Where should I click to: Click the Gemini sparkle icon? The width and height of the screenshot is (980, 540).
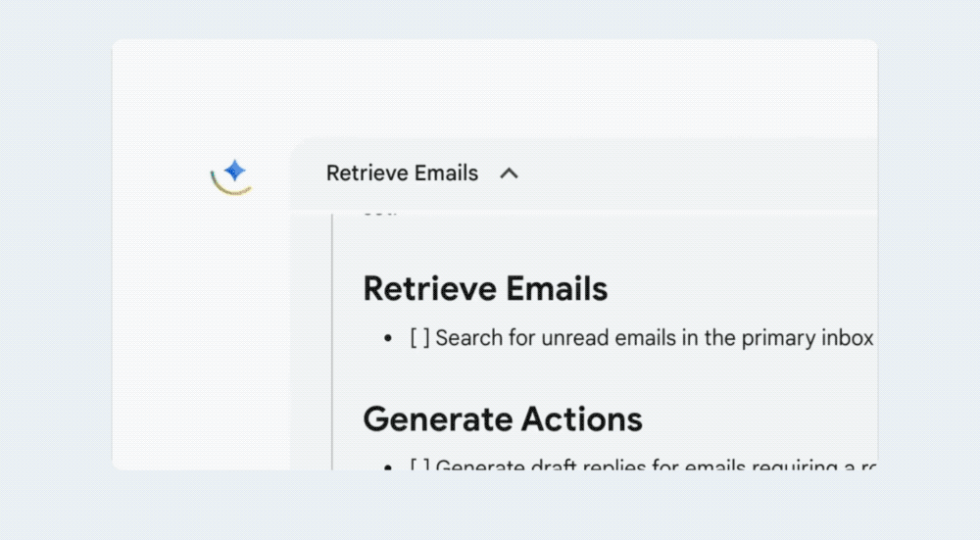(234, 171)
